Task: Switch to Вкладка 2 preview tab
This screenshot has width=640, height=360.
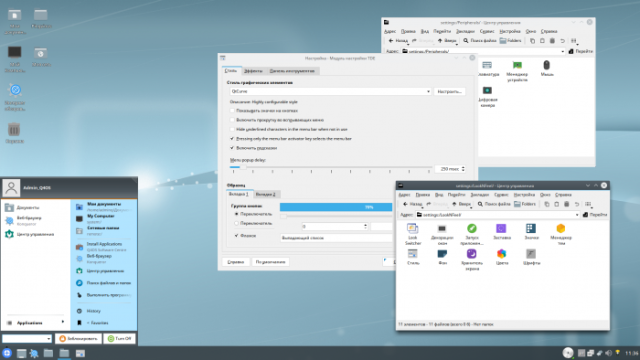Action: [x=265, y=194]
